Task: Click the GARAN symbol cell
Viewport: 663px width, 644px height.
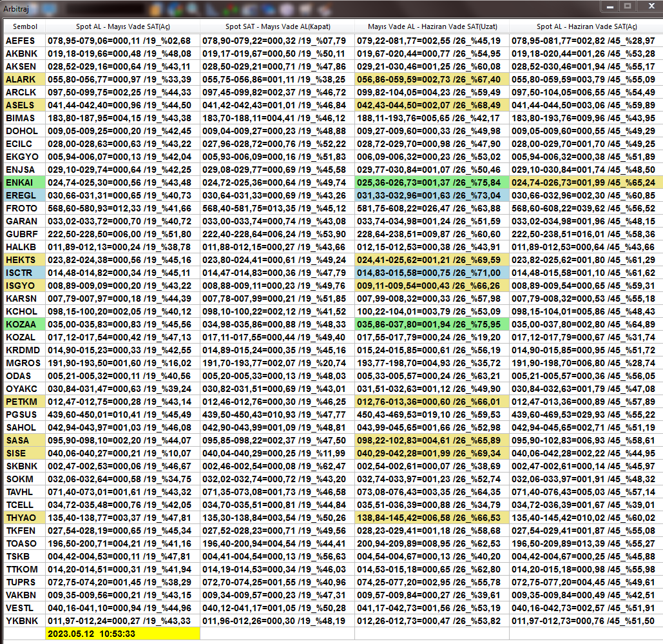Action: [24, 221]
